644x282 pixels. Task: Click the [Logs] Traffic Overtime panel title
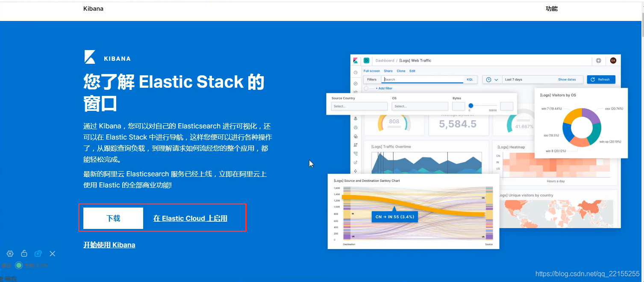[391, 147]
